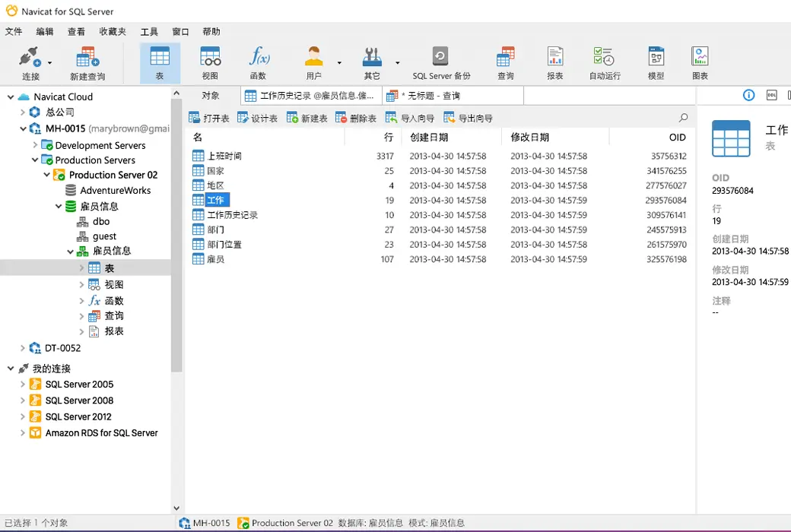Image resolution: width=791 pixels, height=532 pixels.
Task: Select 视图 node in sidebar tree
Action: (113, 284)
